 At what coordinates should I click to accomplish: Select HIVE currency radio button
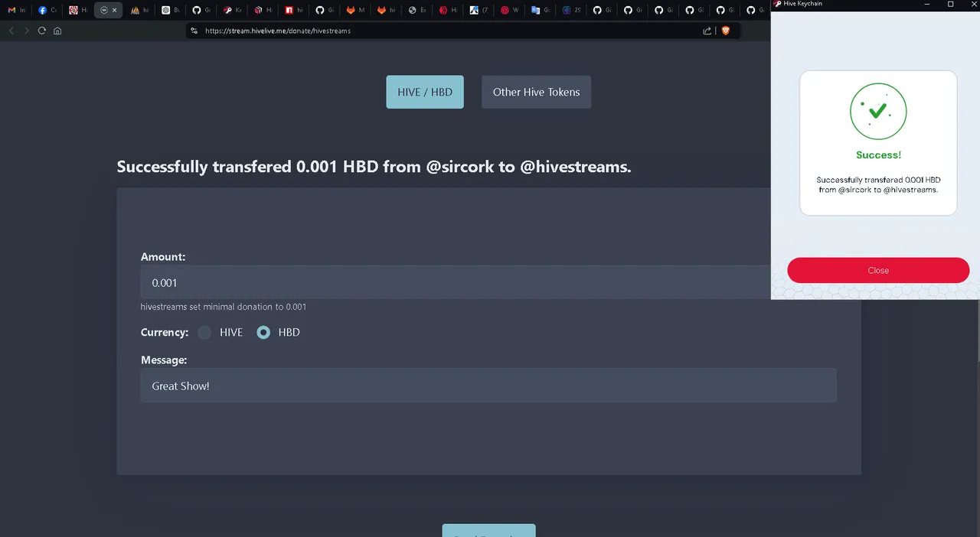coord(204,332)
